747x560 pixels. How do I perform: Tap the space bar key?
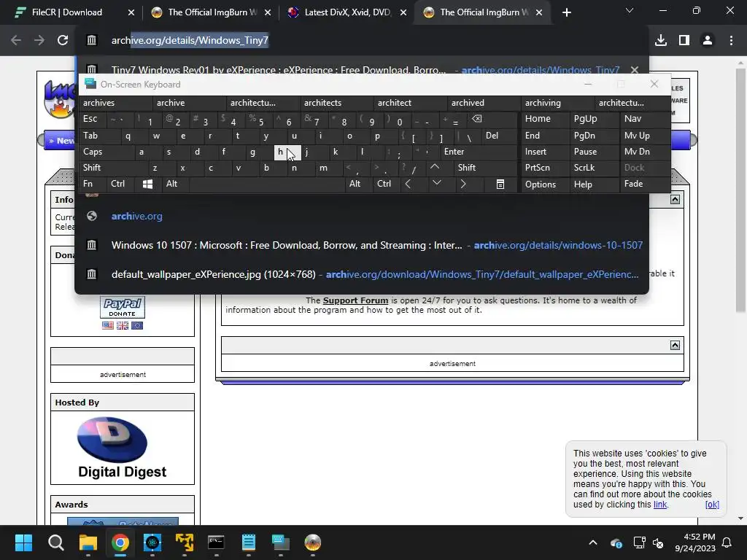267,184
